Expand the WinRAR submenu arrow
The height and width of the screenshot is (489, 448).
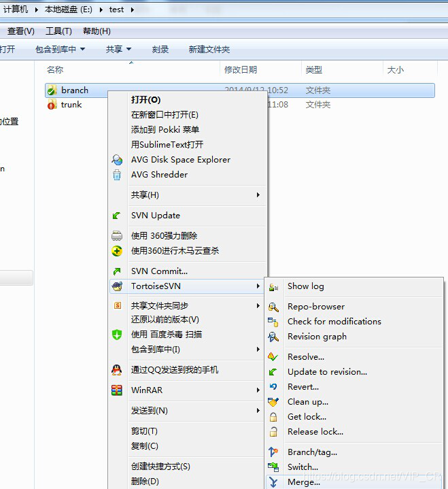point(258,390)
